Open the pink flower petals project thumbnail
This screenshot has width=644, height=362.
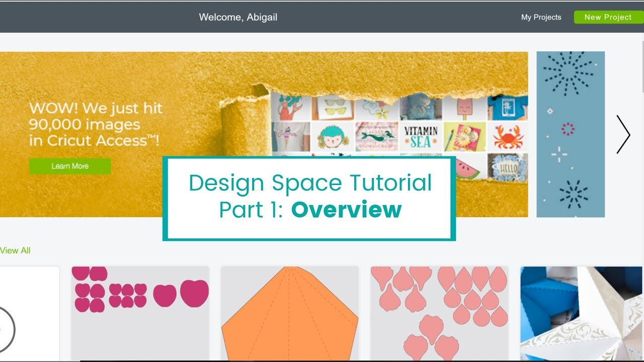coord(439,313)
